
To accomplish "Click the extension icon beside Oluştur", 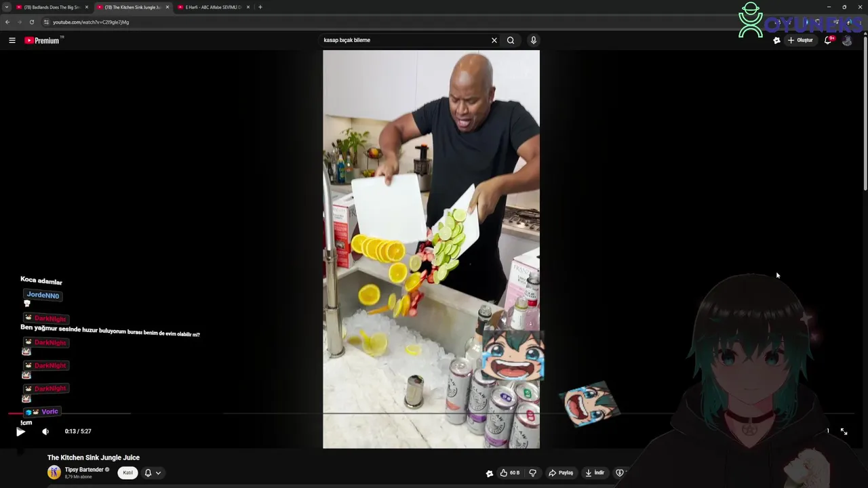I will tap(776, 40).
